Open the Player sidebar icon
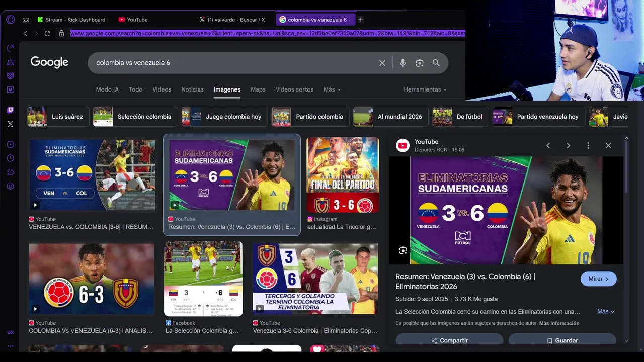The width and height of the screenshot is (644, 362). pos(10,145)
